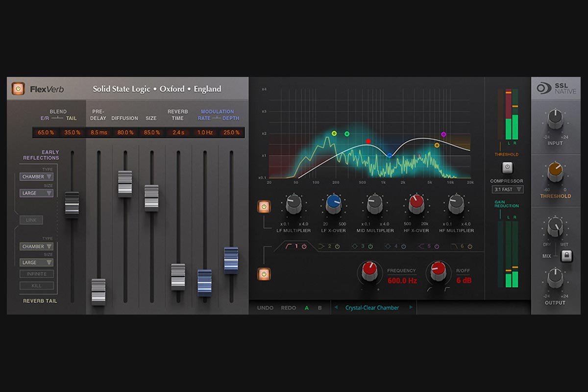Select the band 1 low-cut filter icon
Viewport: 588px width, 392px height.
288,246
